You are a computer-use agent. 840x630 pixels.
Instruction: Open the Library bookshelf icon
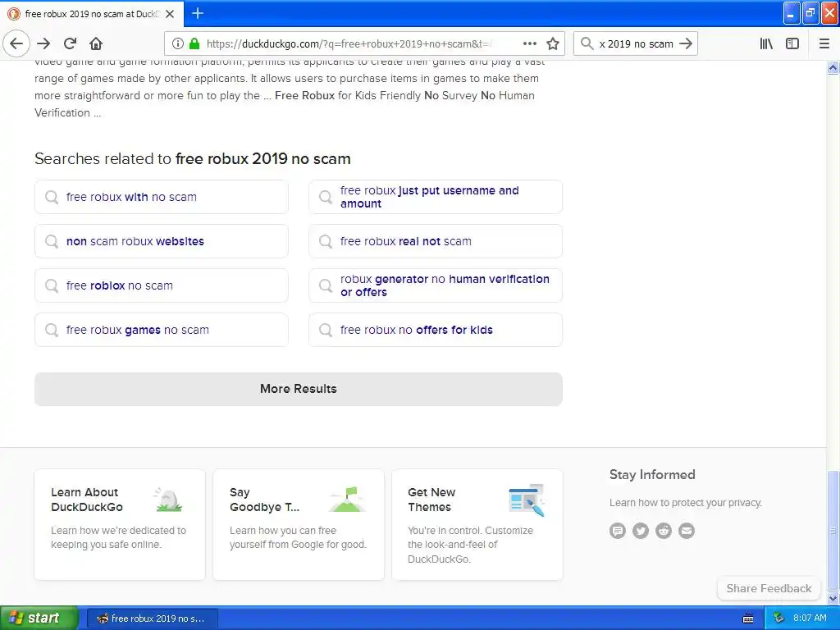pos(766,43)
